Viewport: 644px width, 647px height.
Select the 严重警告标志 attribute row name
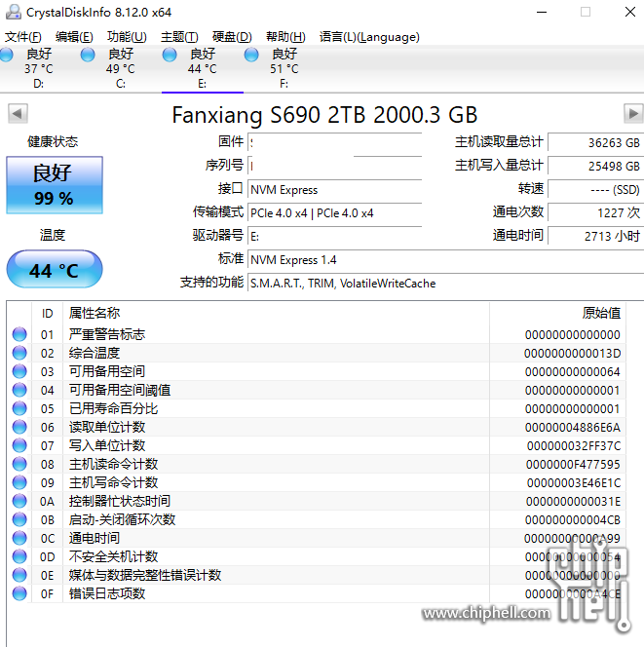click(107, 334)
